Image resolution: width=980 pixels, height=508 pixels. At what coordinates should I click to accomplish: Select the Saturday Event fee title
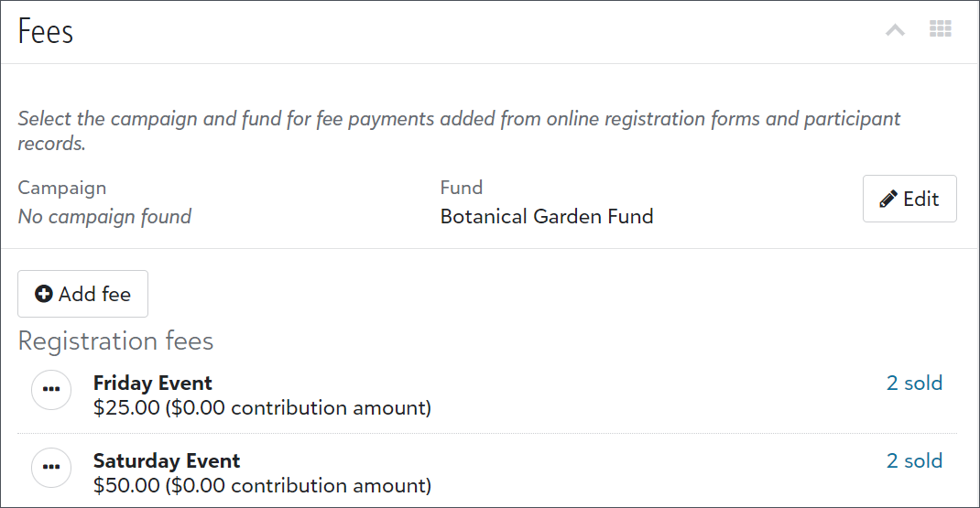coord(167,461)
